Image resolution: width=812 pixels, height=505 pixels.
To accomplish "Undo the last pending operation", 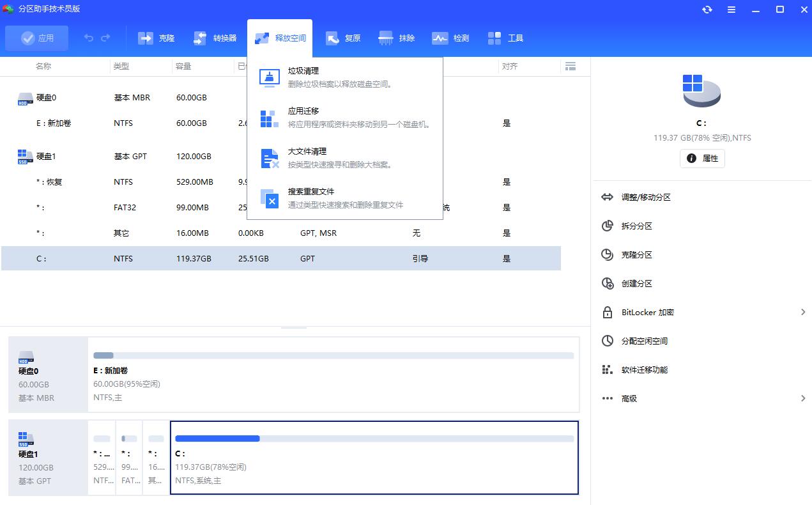I will (x=89, y=38).
